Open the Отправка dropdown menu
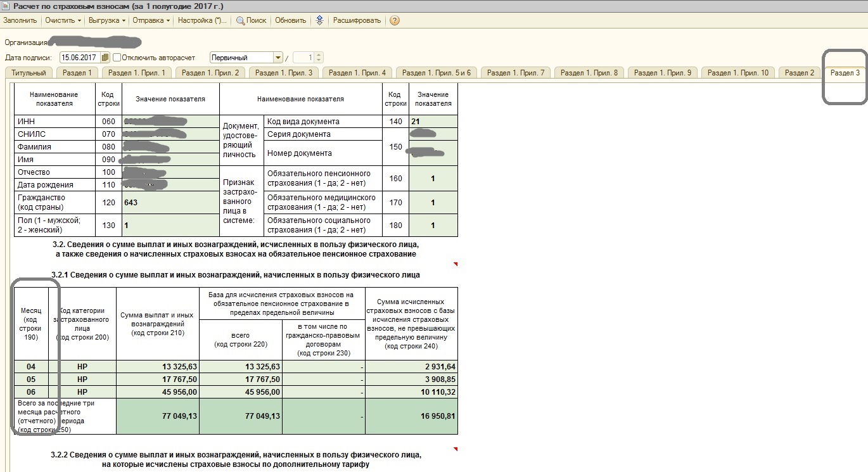This screenshot has height=472, width=868. [151, 20]
